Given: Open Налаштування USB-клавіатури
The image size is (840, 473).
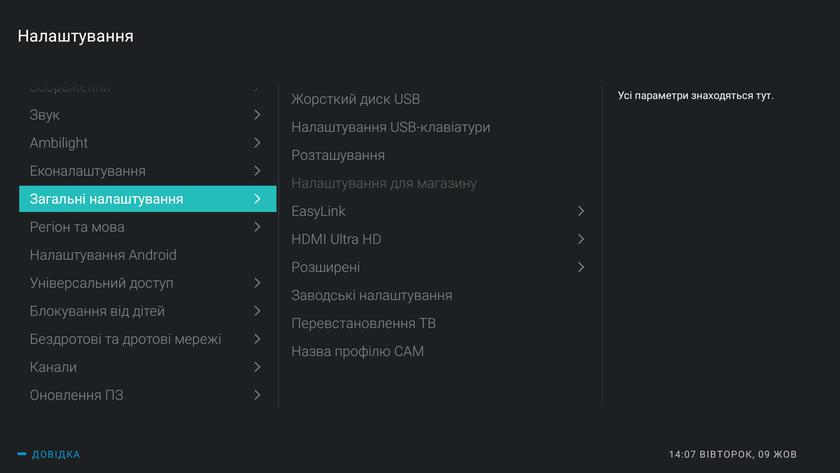Looking at the screenshot, I should pos(390,127).
